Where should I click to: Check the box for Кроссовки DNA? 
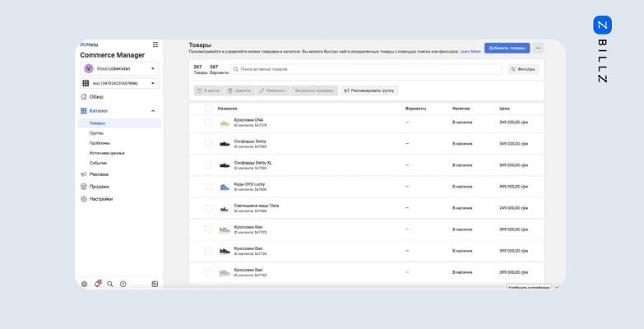pos(208,123)
